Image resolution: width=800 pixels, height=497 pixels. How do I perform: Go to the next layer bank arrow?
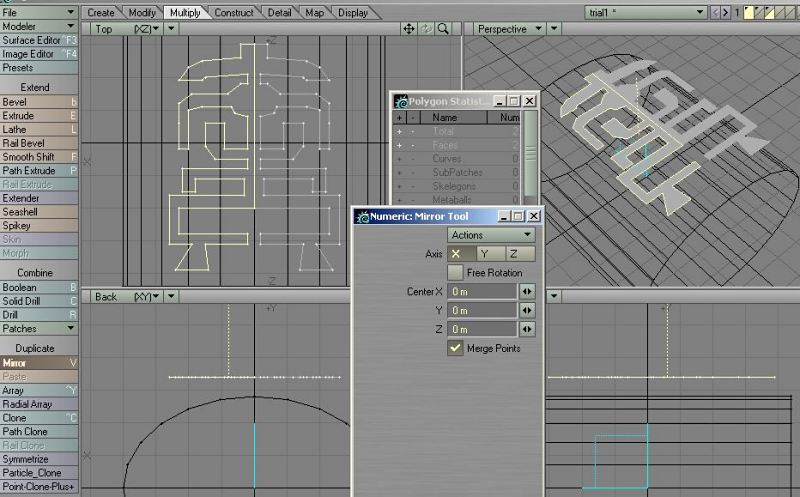click(727, 13)
